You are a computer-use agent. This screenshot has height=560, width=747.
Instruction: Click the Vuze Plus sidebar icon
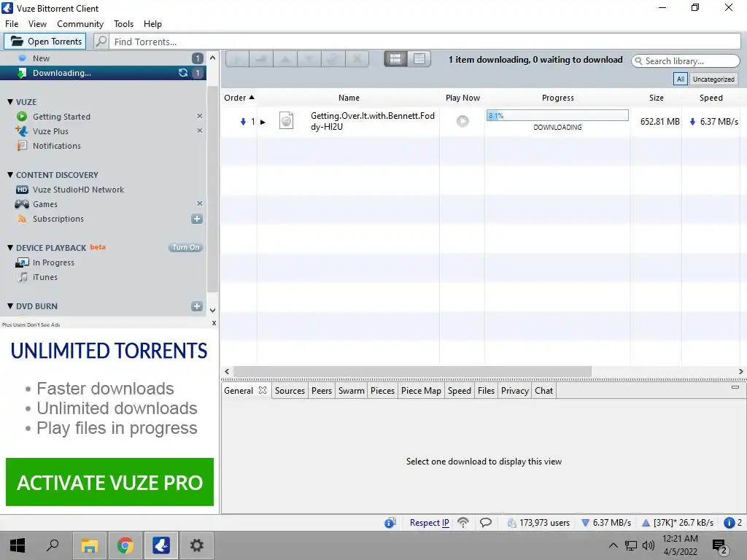coord(22,131)
